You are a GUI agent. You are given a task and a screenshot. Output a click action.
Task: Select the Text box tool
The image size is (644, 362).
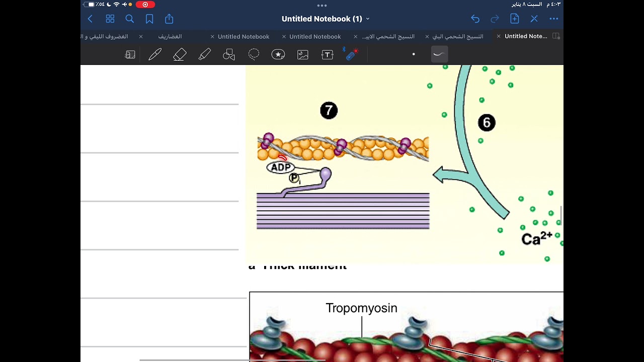(328, 55)
